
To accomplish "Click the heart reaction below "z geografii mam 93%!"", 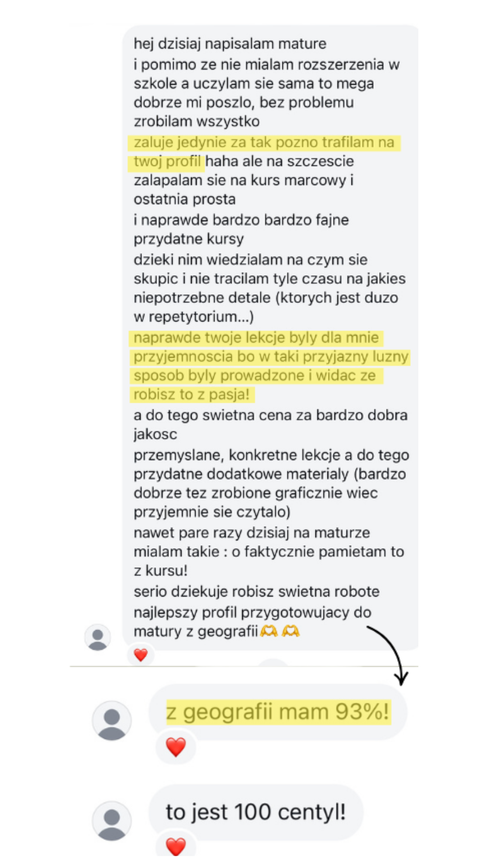I will [x=176, y=747].
